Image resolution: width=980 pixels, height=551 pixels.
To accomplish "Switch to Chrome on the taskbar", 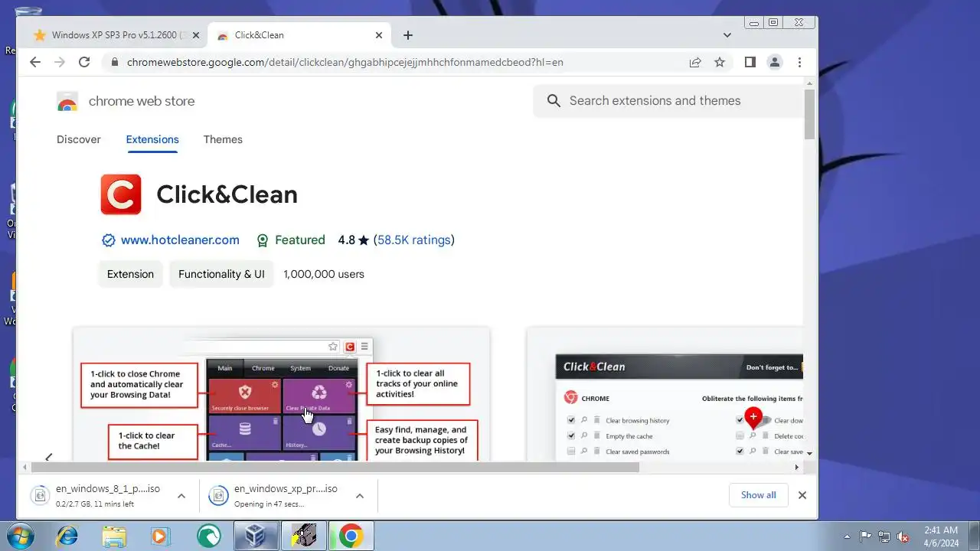I will [x=351, y=536].
